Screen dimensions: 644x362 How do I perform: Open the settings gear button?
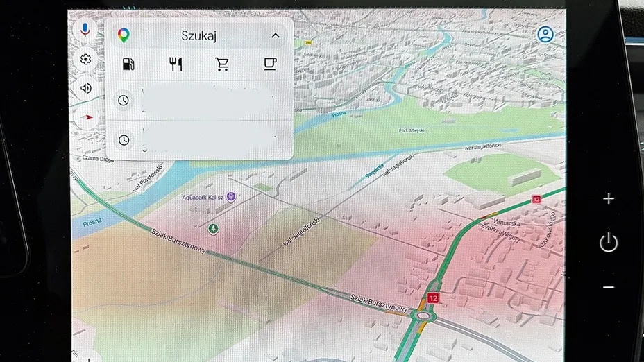pos(85,60)
